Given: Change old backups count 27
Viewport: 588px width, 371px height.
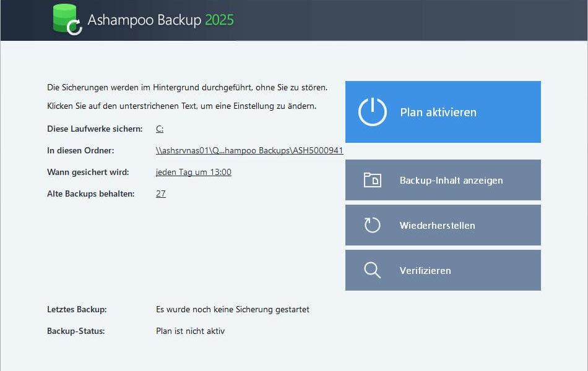Looking at the screenshot, I should [161, 194].
